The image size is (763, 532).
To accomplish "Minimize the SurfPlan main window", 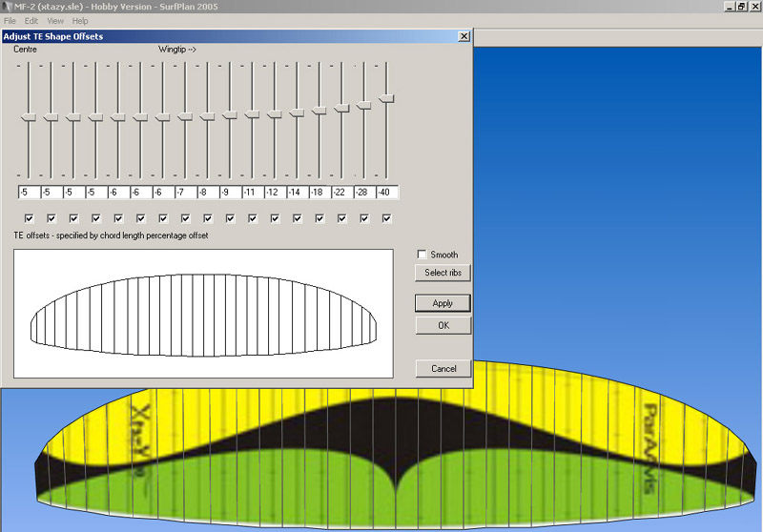I will (x=728, y=7).
